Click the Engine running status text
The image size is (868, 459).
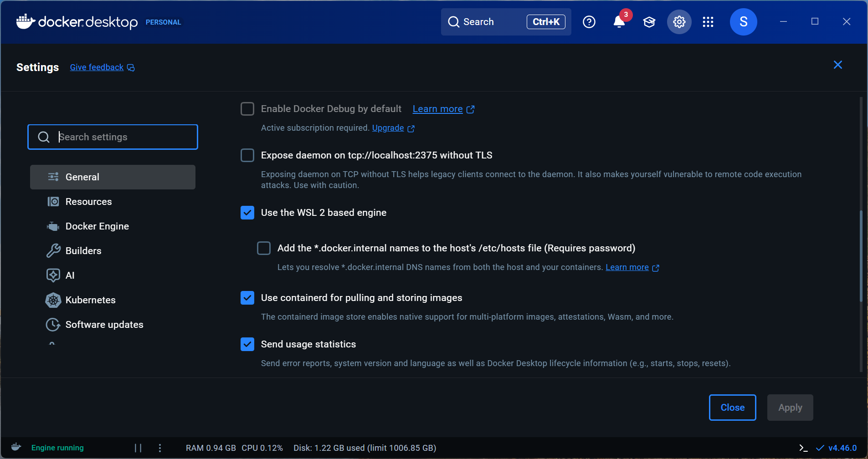57,448
